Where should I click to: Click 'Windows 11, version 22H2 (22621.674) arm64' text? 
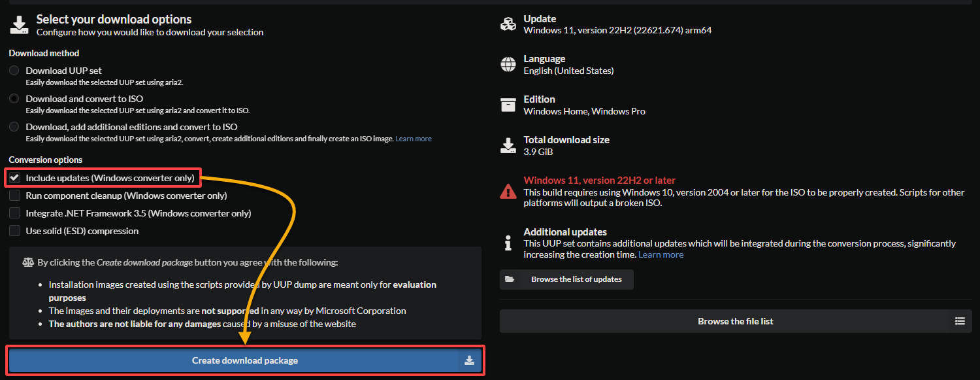(x=618, y=30)
